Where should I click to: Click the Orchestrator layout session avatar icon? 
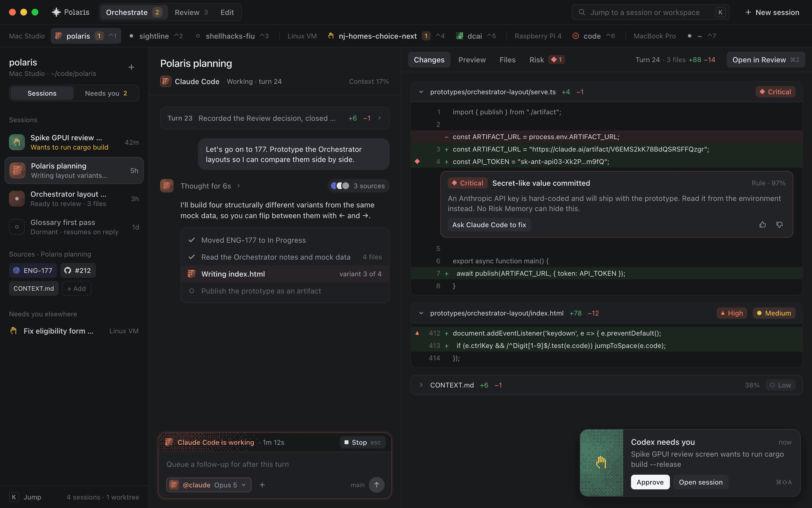(17, 199)
